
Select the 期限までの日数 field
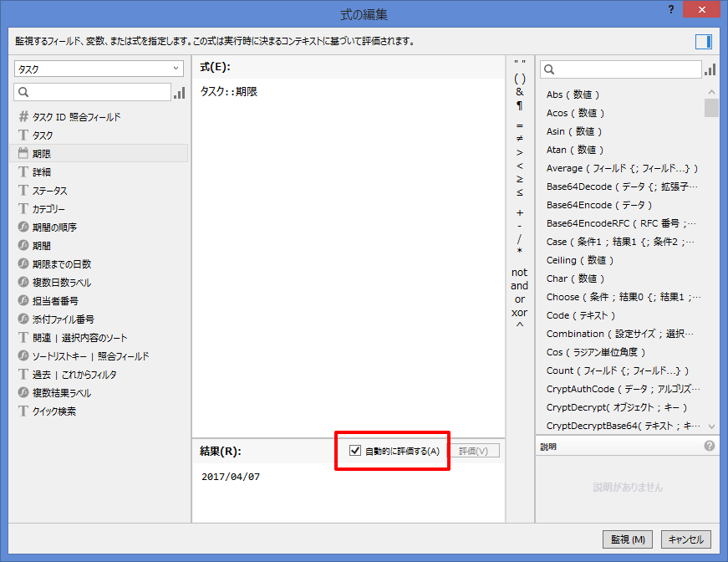pyautogui.click(x=99, y=263)
